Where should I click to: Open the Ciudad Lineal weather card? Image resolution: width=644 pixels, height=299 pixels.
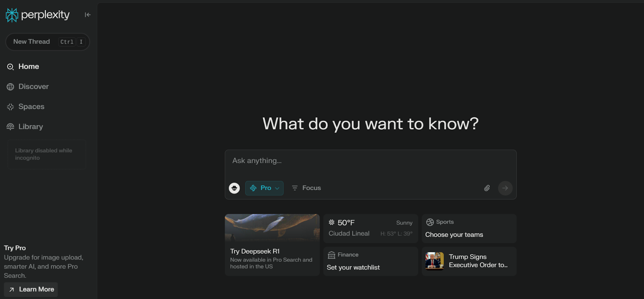point(371,229)
